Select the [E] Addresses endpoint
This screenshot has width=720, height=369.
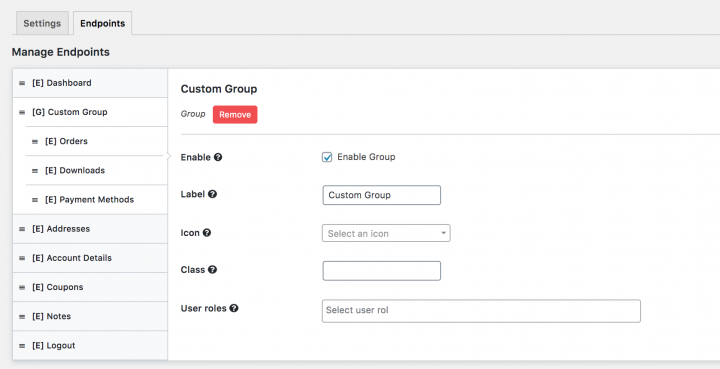click(x=90, y=229)
